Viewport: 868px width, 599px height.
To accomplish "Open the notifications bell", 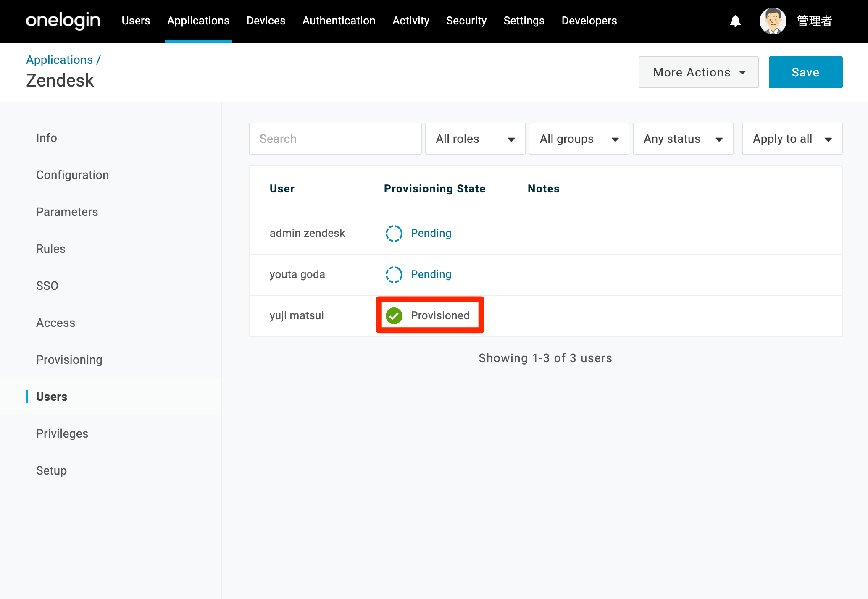I will point(735,21).
